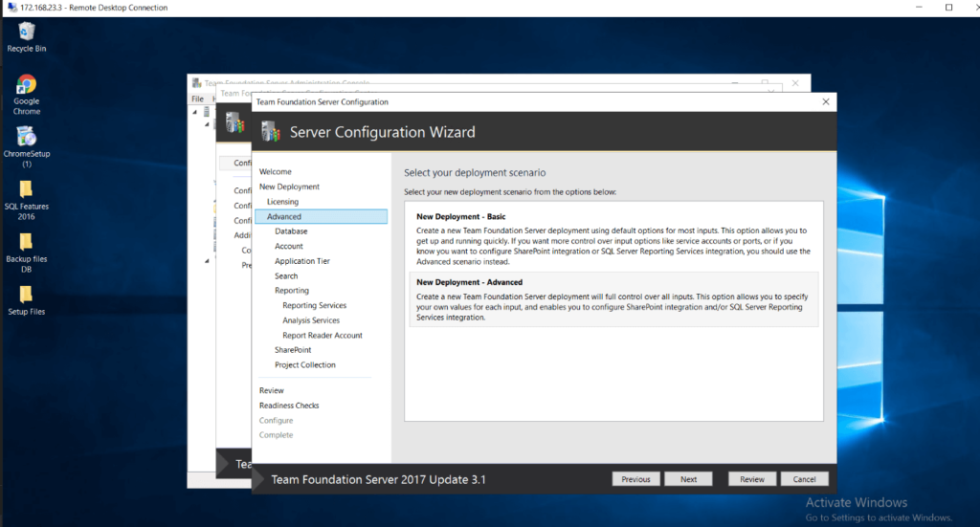Open the Readiness Checks step
The width and height of the screenshot is (980, 527).
[x=289, y=406]
